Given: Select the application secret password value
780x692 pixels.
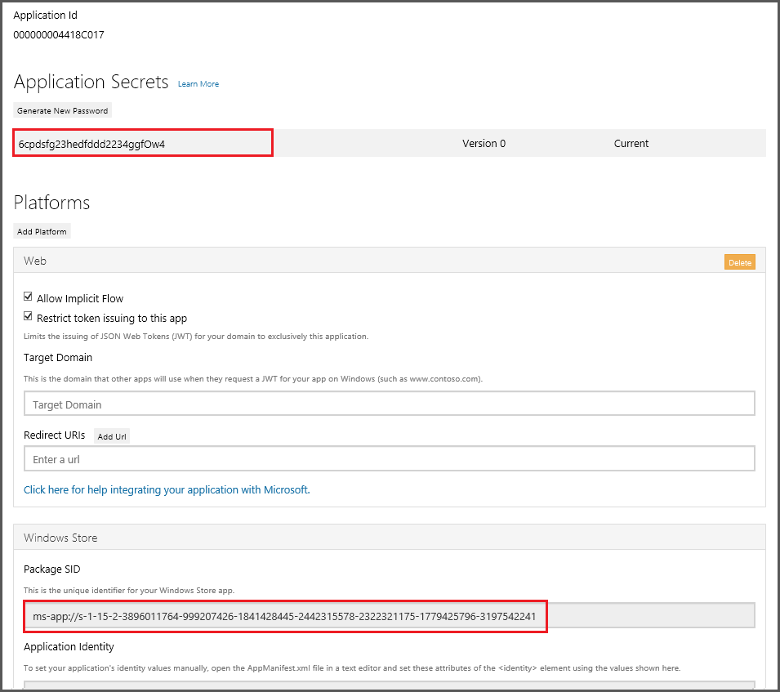Looking at the screenshot, I should pyautogui.click(x=92, y=144).
